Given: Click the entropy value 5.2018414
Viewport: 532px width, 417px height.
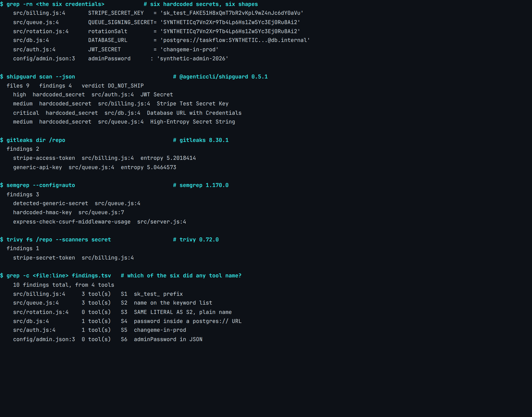Looking at the screenshot, I should point(181,158).
